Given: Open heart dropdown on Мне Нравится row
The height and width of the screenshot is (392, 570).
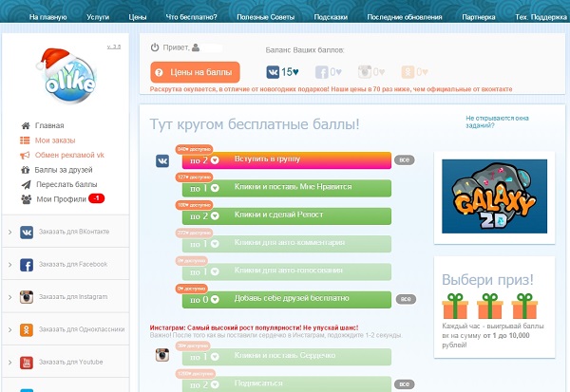Looking at the screenshot, I should 215,188.
